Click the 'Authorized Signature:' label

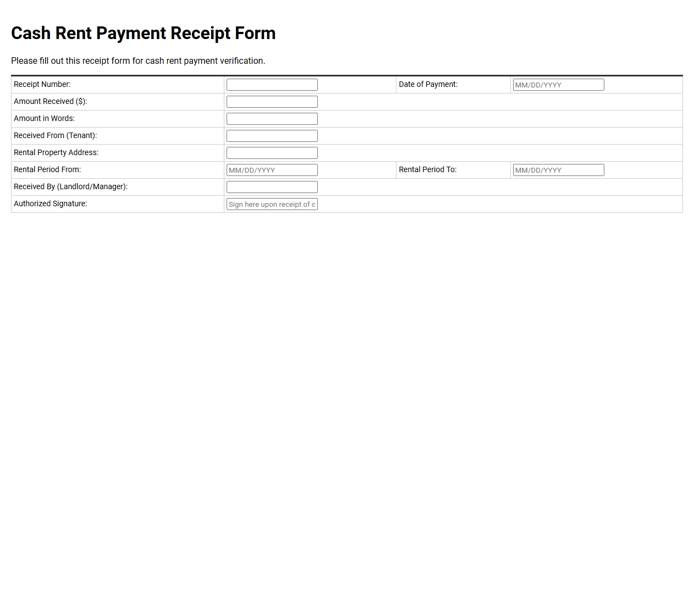point(51,204)
